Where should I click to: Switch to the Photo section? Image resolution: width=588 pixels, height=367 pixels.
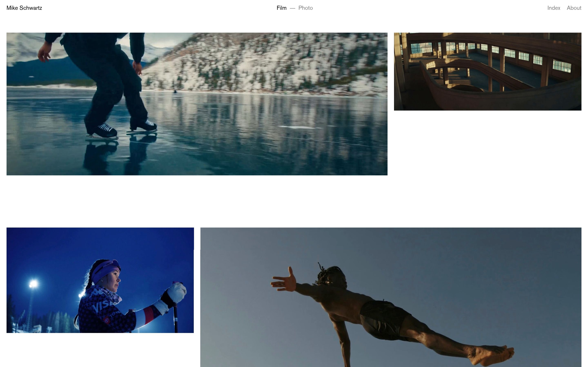point(305,8)
